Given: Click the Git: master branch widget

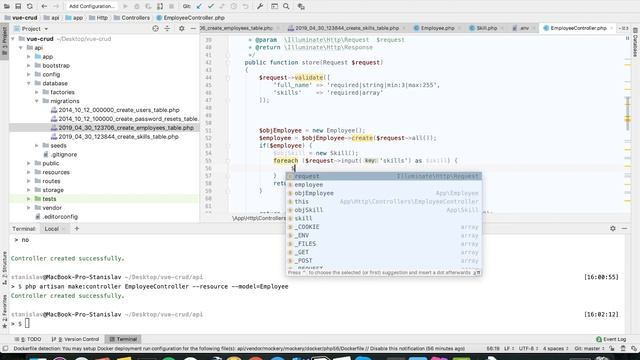Looking at the screenshot, I should [x=589, y=349].
